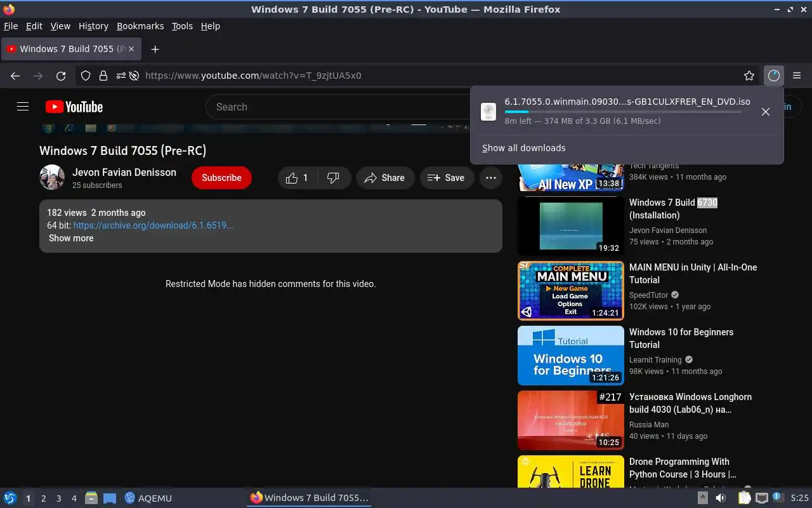The image size is (812, 508).
Task: Open YouTube guide hamburger menu
Action: [23, 107]
